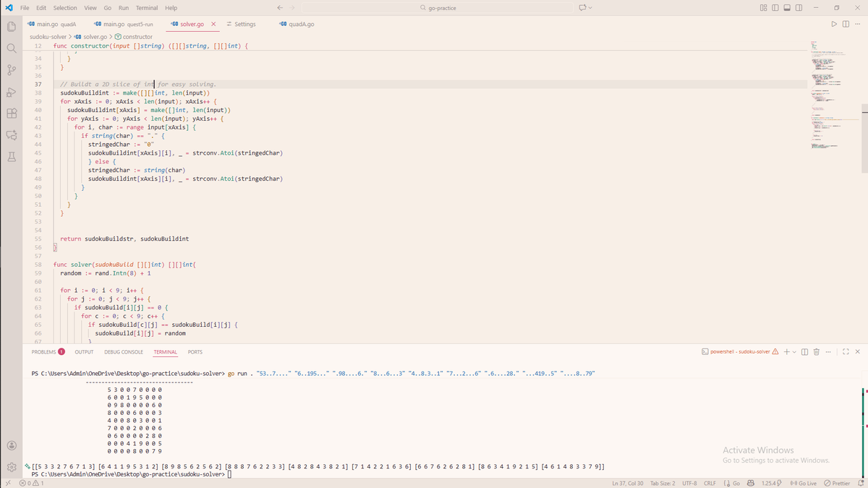868x488 pixels.
Task: Click errors and warnings count in status bar
Action: coord(32,483)
